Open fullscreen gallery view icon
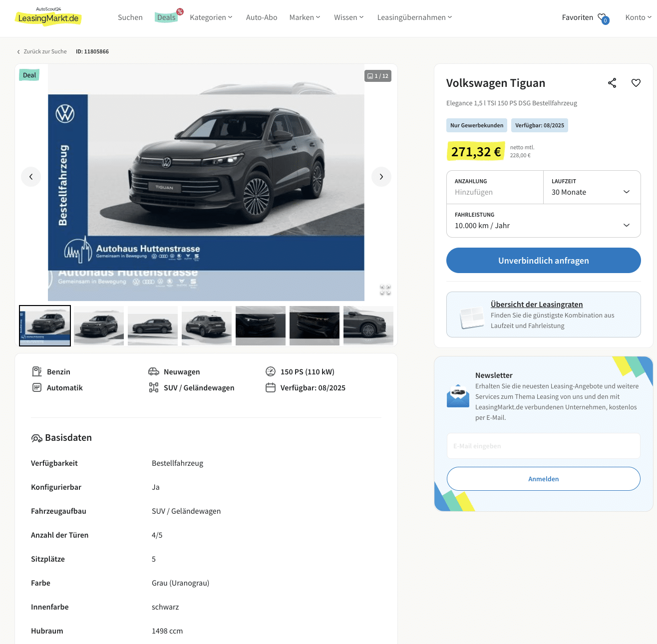This screenshot has width=657, height=644. coord(385,290)
